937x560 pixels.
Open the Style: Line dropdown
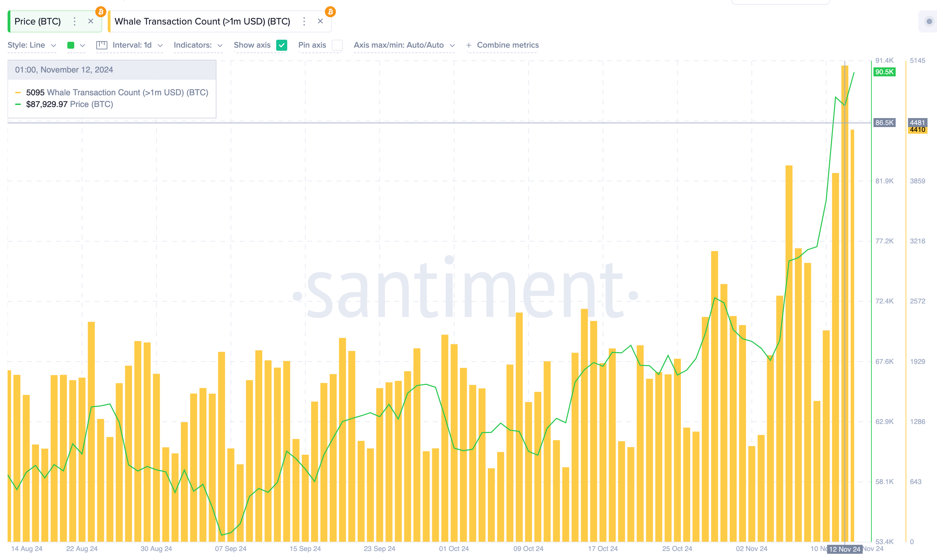[x=32, y=45]
